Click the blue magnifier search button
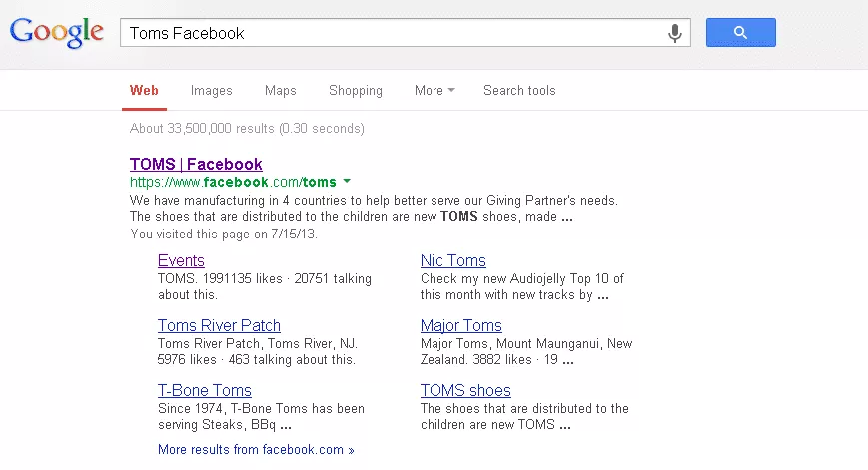The width and height of the screenshot is (868, 470). (741, 33)
